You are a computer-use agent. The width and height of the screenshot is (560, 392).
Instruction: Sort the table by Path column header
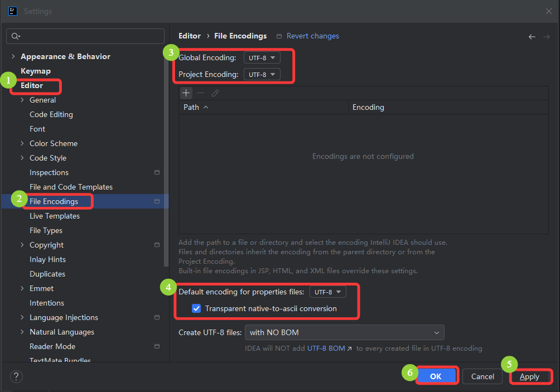[264, 107]
